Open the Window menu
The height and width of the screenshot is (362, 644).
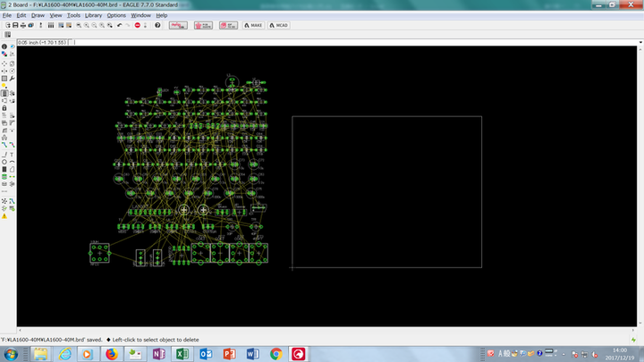click(140, 15)
